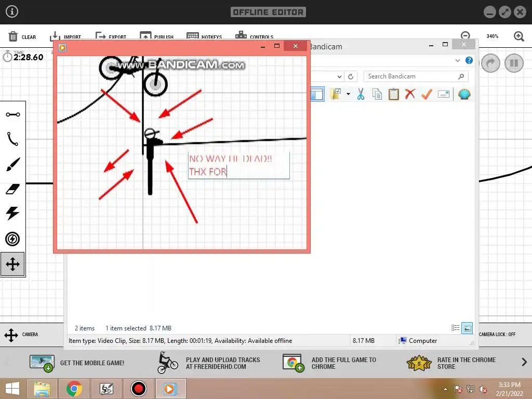Click the Paste clipboard icon
The image size is (532, 399).
click(394, 94)
